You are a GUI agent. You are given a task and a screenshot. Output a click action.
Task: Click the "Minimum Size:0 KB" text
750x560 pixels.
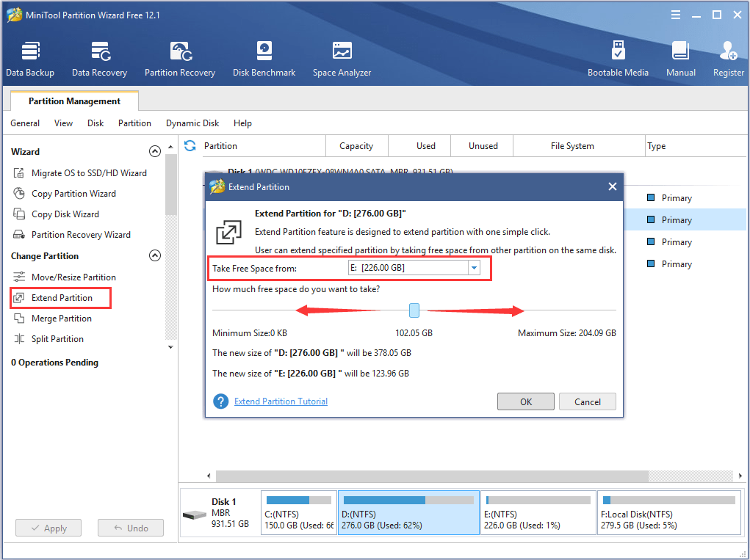point(250,333)
